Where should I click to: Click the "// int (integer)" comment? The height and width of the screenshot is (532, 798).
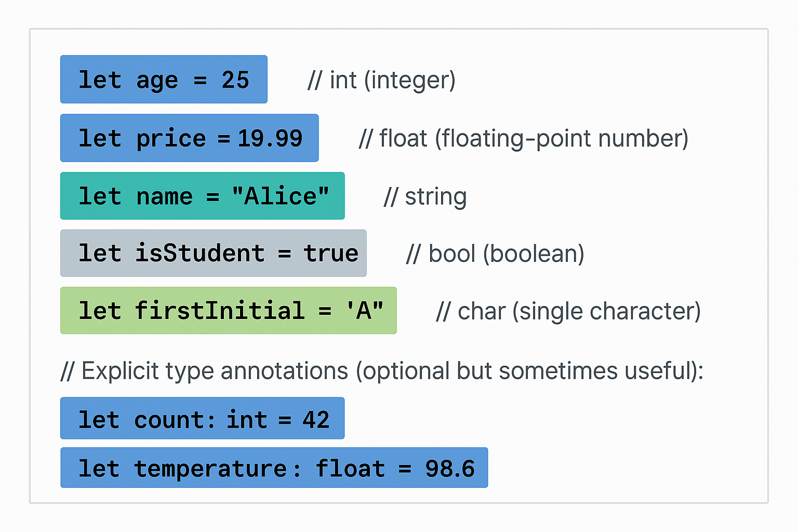[x=381, y=81]
